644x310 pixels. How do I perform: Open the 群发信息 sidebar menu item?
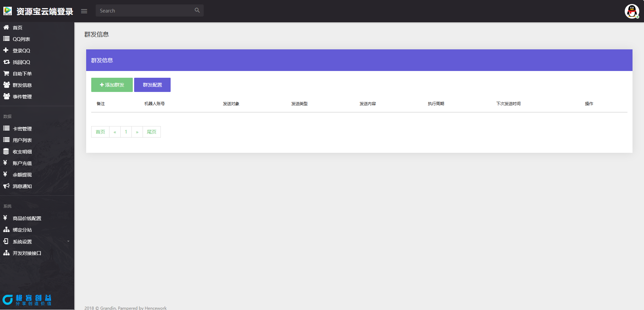click(x=22, y=85)
